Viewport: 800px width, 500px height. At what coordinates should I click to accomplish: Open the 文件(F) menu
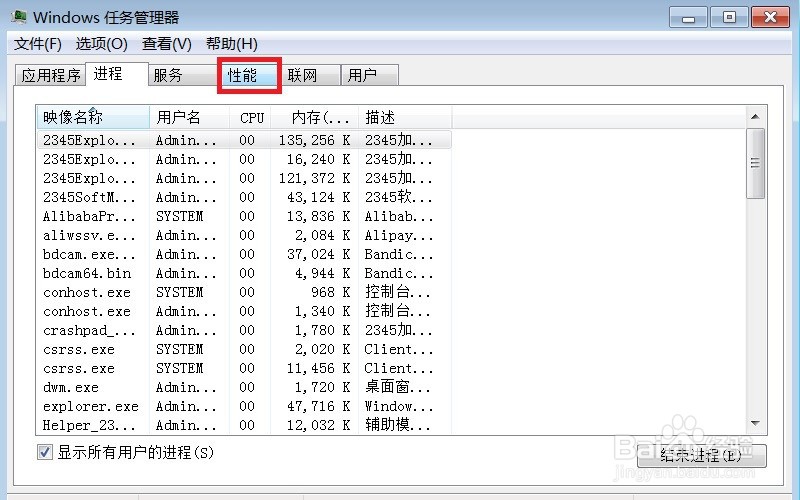pyautogui.click(x=38, y=44)
